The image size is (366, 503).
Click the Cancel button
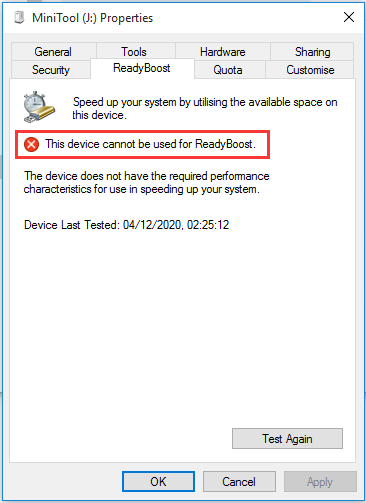[239, 481]
